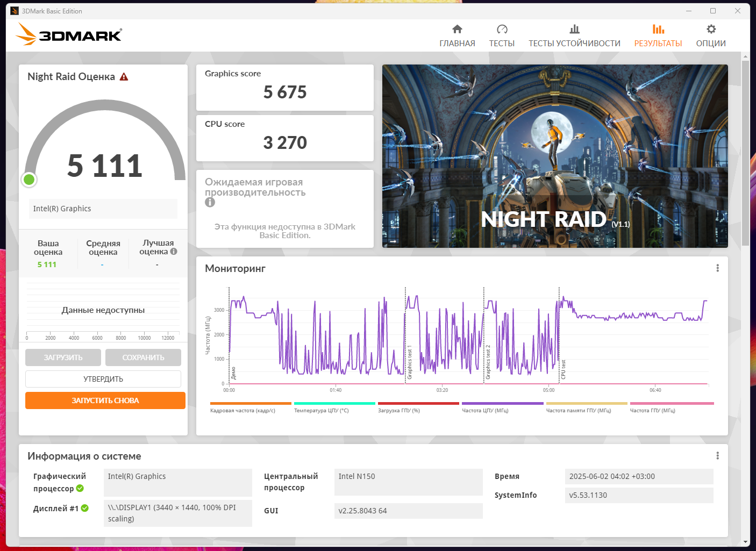
Task: Open the РЕЗУЛЬТАТЫ tab
Action: pyautogui.click(x=658, y=44)
